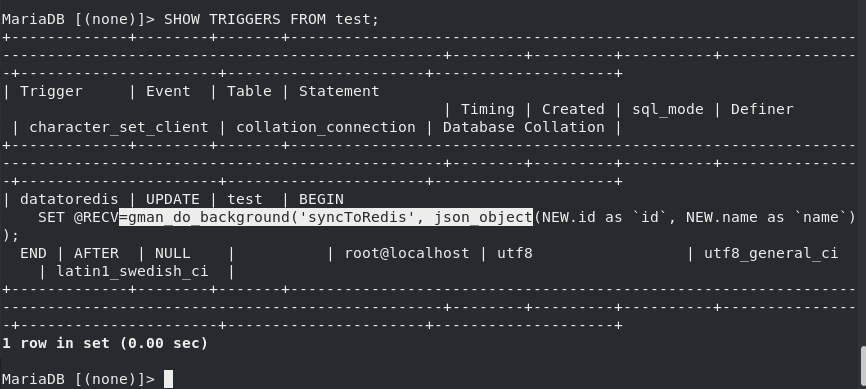Click the root@localhost definer value
The height and width of the screenshot is (389, 866).
pos(406,253)
